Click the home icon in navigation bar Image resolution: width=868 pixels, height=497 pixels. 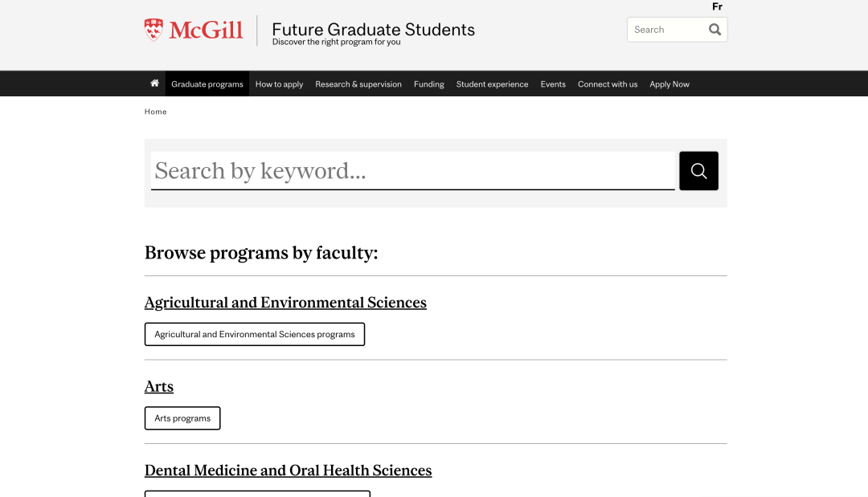click(x=154, y=84)
